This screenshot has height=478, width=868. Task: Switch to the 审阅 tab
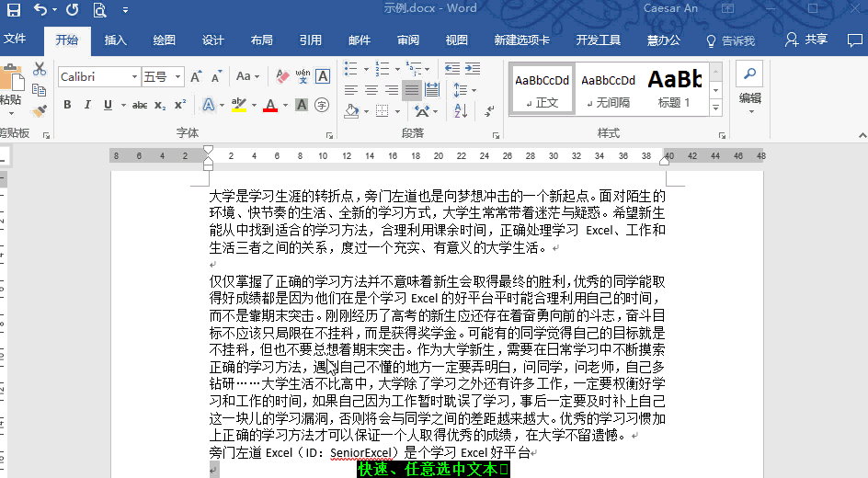click(x=408, y=40)
